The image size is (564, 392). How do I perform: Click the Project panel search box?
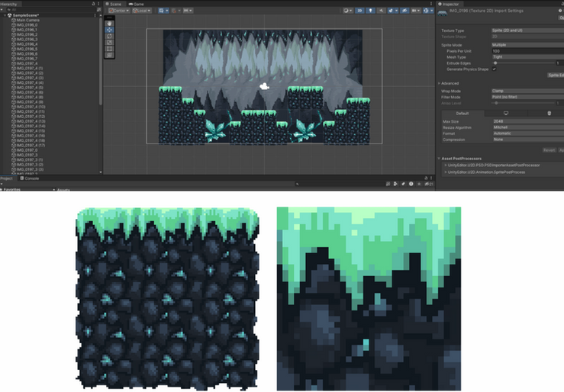pos(338,184)
